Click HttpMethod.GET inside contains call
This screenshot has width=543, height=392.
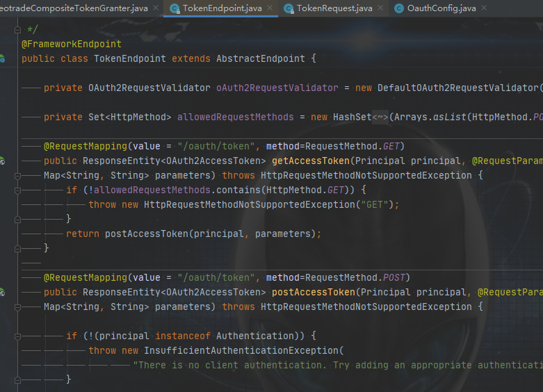pyautogui.click(x=305, y=190)
